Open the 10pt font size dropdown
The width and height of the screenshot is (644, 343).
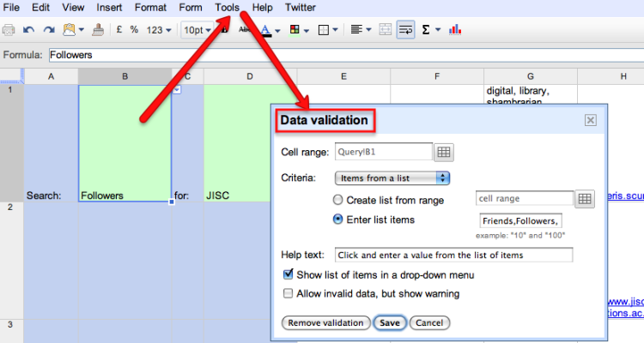[196, 30]
